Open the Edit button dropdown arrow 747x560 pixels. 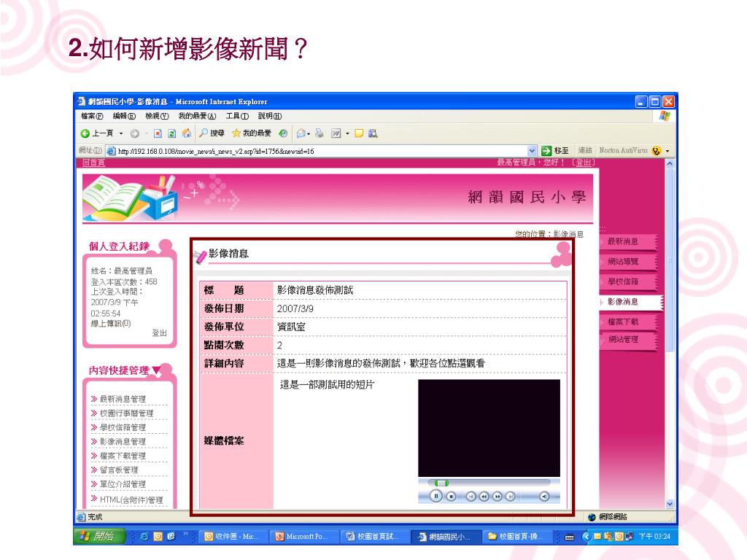click(347, 134)
